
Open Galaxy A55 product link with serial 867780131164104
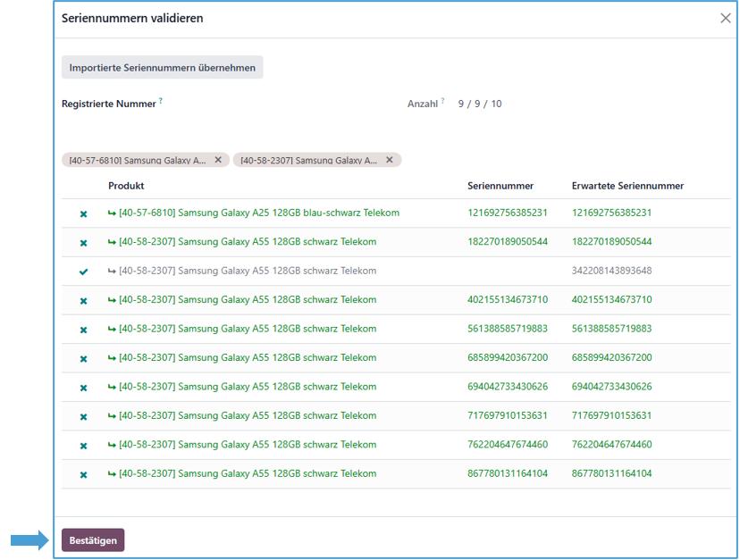point(248,473)
